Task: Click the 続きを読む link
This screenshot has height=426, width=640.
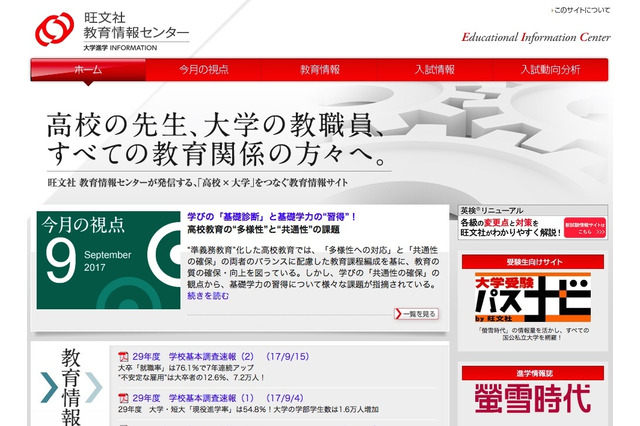Action: tap(208, 296)
